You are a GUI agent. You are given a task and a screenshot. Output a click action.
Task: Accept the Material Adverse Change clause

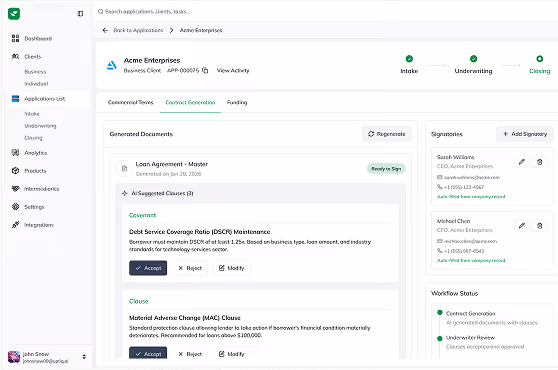148,353
